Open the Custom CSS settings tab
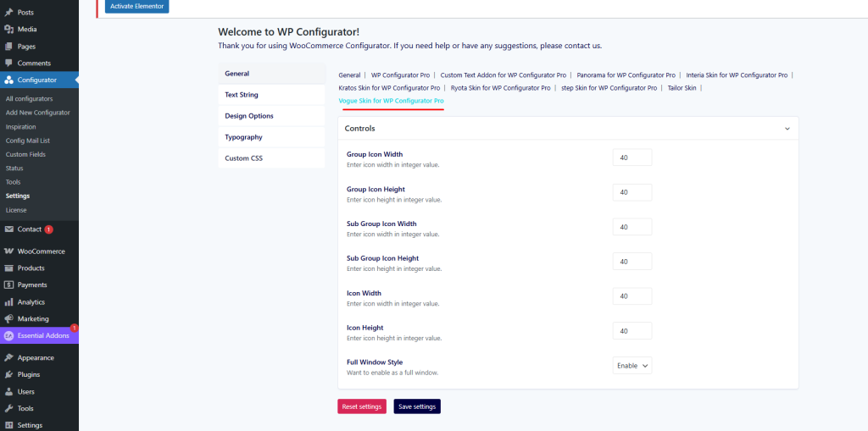 coord(271,158)
